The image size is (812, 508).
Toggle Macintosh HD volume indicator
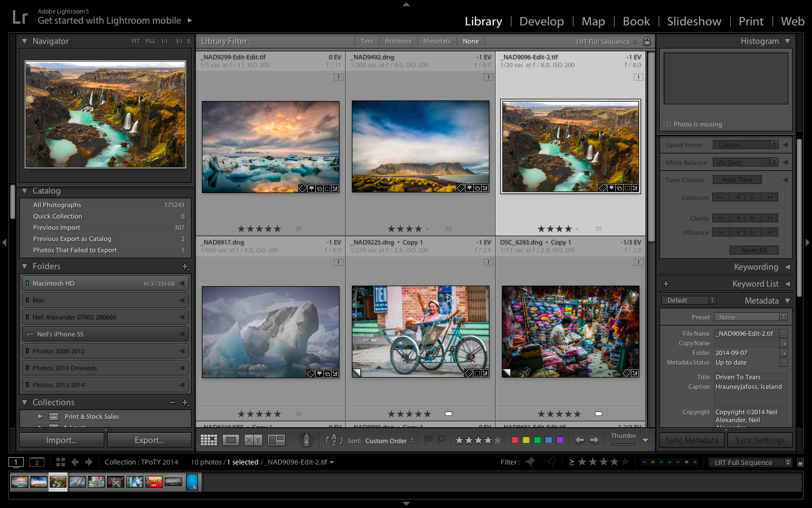pos(27,283)
